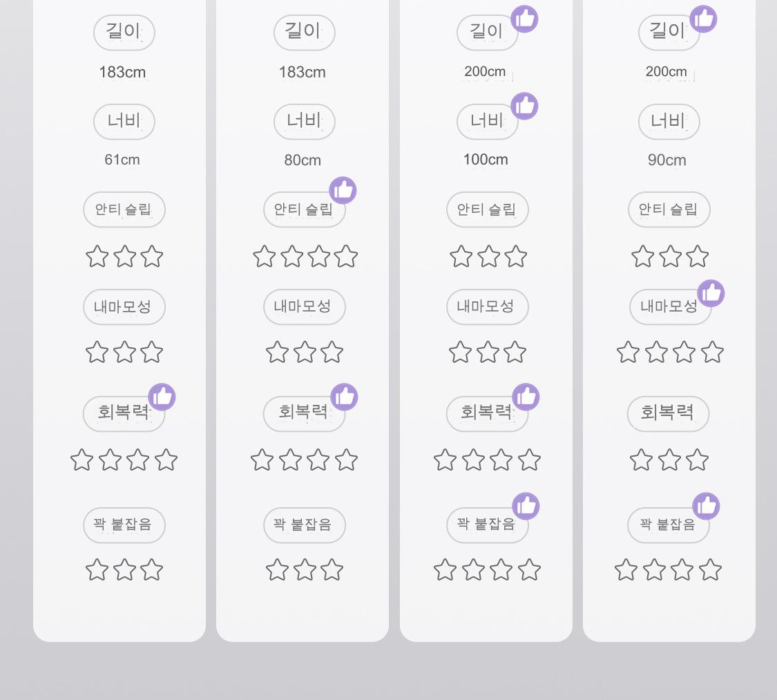This screenshot has height=700, width=777.
Task: Click 안티 슬립 label in the first column
Action: (x=124, y=209)
